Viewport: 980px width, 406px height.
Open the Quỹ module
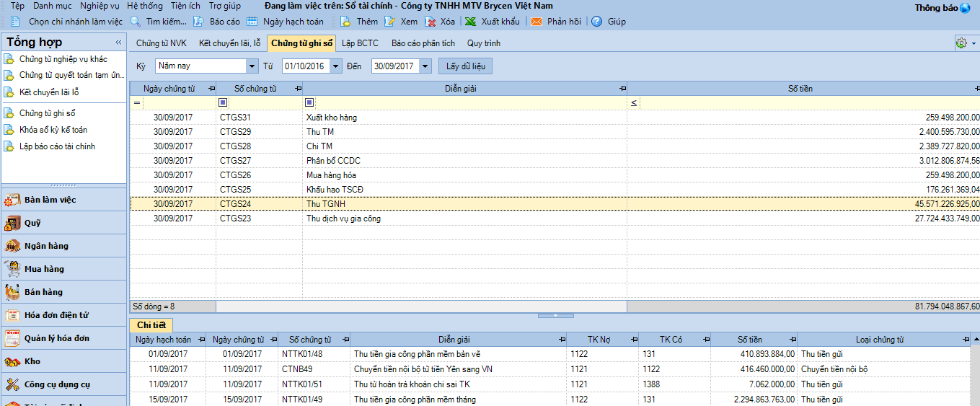click(63, 223)
